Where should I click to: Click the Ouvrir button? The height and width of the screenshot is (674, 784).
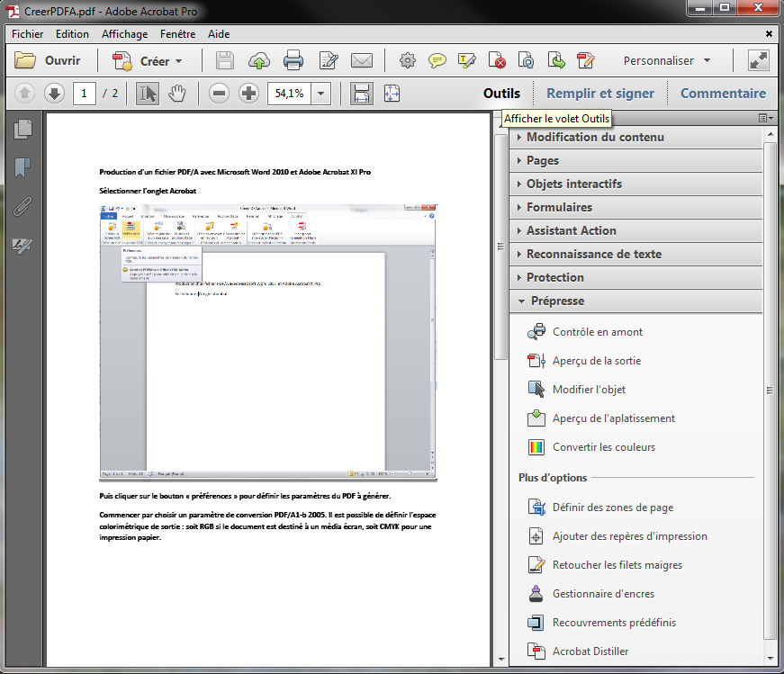point(49,61)
